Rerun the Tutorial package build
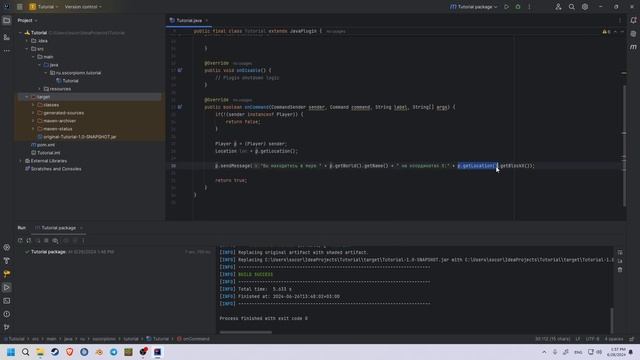 [20, 241]
